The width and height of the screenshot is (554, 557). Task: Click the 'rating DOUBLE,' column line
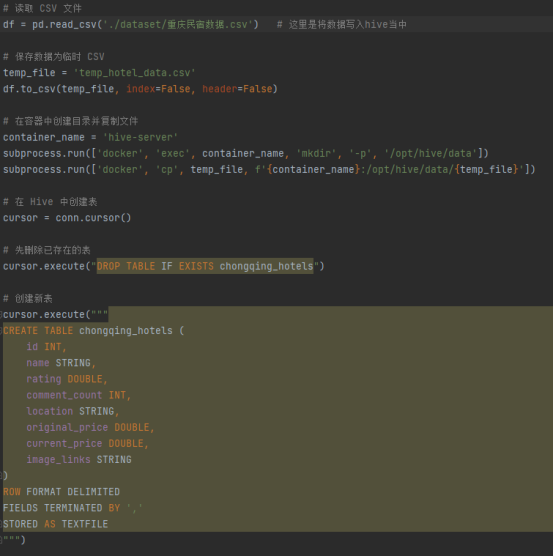pos(67,379)
